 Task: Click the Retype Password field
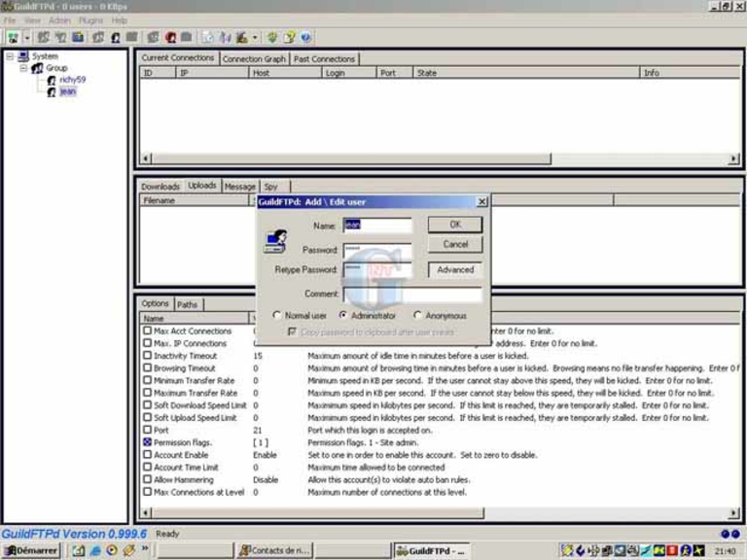[x=377, y=269]
